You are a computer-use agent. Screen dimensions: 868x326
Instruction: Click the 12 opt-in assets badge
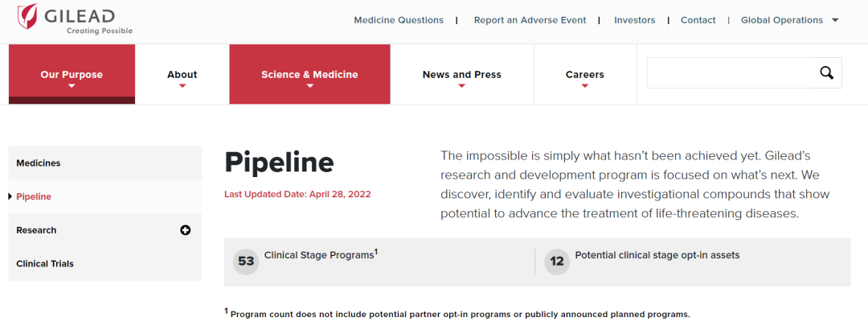point(557,261)
